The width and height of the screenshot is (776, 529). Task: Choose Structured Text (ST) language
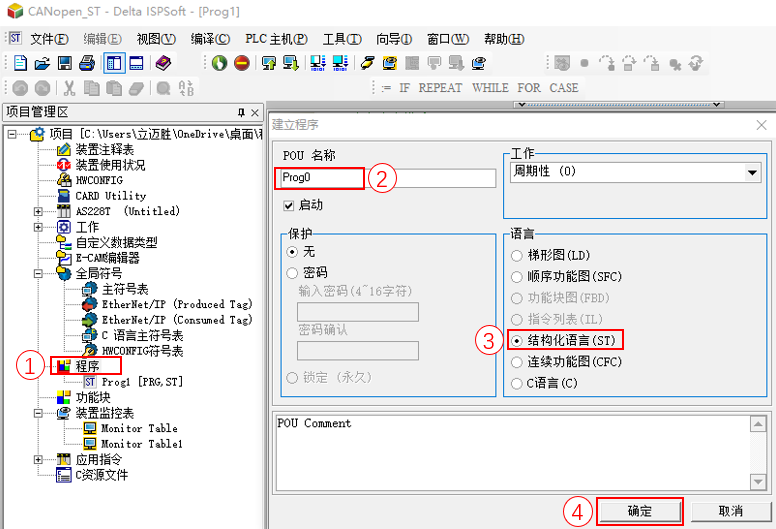[517, 341]
